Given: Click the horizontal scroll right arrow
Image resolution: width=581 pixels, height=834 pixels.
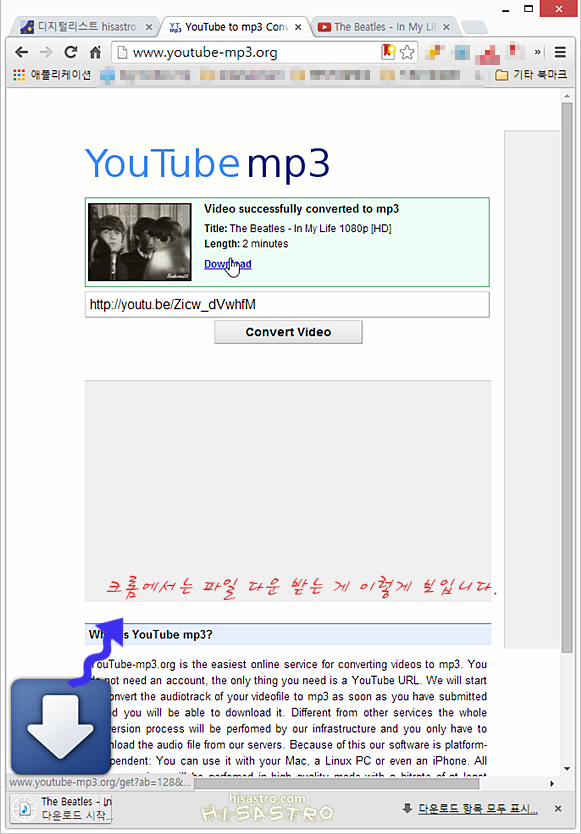Looking at the screenshot, I should point(552,783).
